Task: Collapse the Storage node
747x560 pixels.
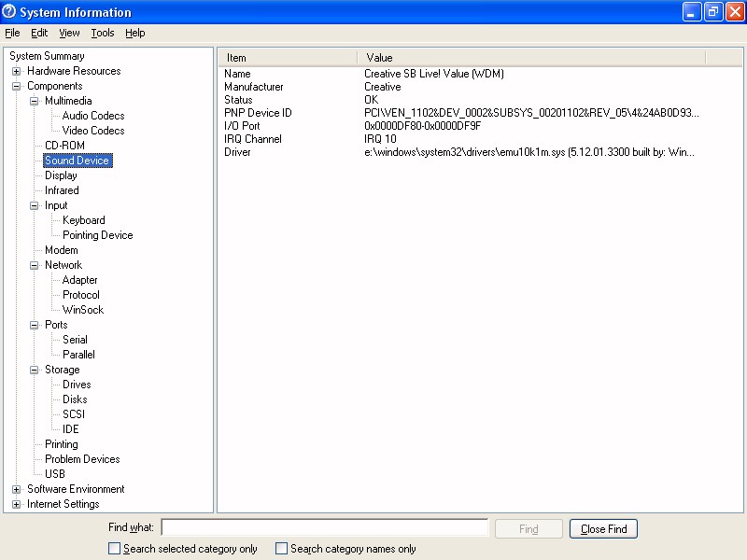Action: 34,370
